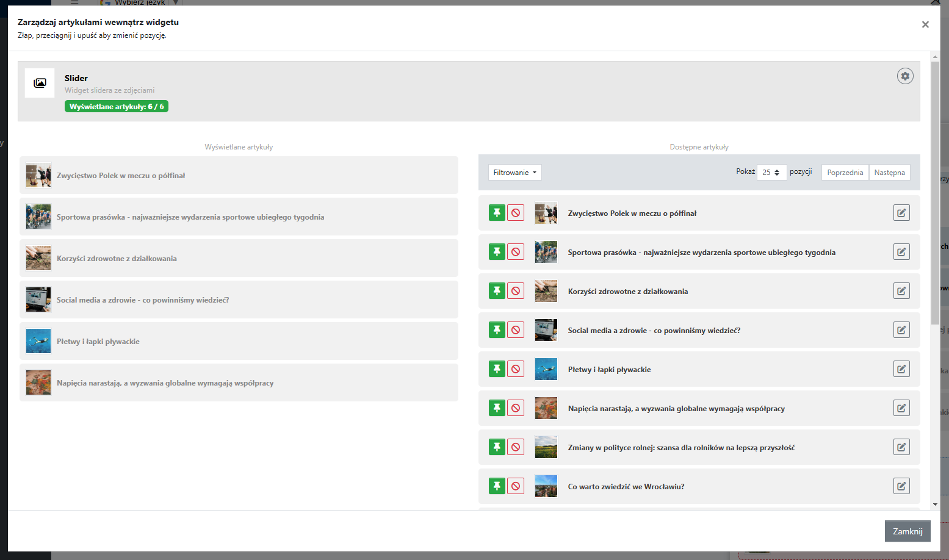Screen dimensions: 949x560
Task: Pin article Korzyści zdrowotne z działkowania
Action: pos(497,291)
